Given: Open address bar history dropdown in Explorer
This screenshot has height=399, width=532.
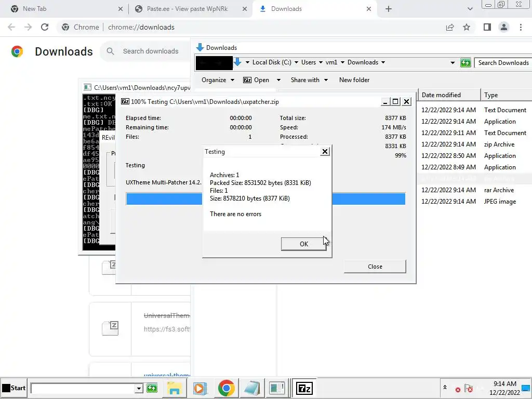Looking at the screenshot, I should [453, 63].
